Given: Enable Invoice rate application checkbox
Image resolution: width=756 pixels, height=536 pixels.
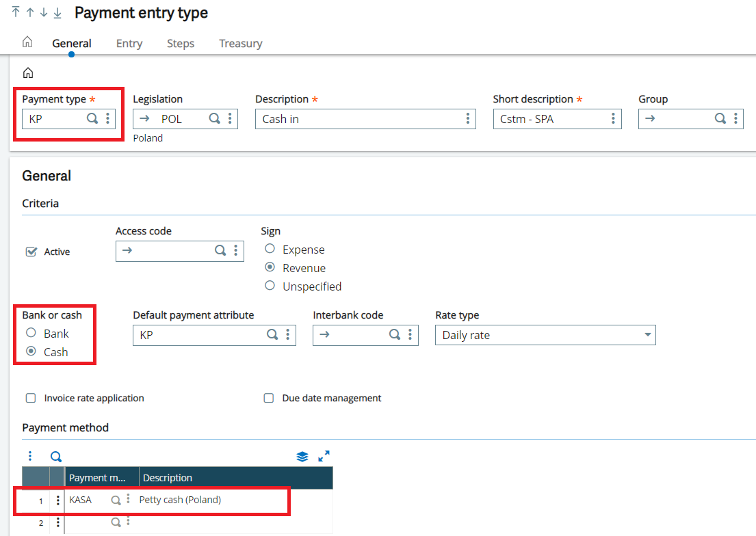Looking at the screenshot, I should point(31,398).
